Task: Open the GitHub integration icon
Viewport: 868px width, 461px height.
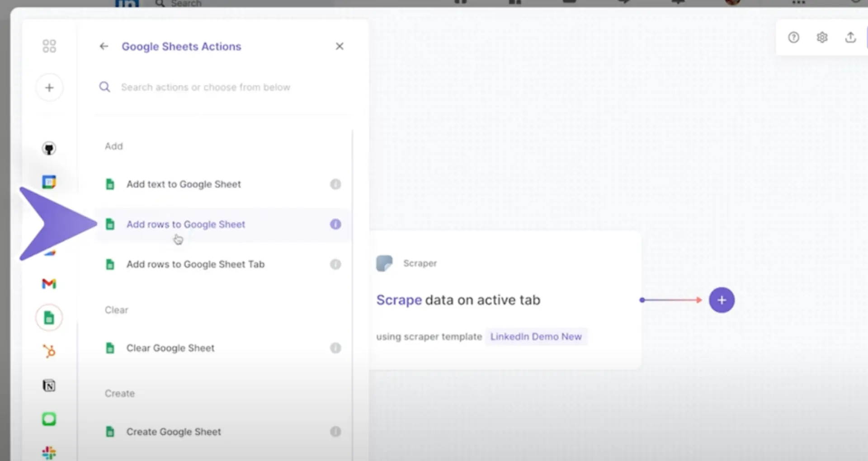Action: 49,149
